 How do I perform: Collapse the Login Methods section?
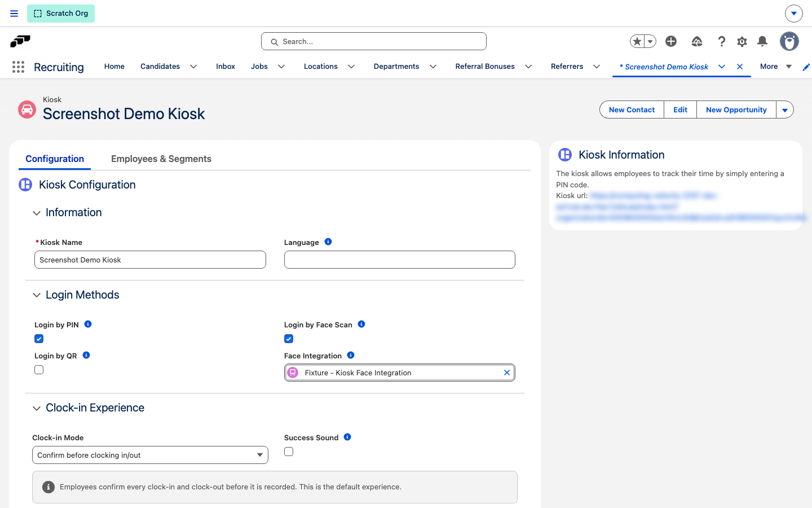37,295
